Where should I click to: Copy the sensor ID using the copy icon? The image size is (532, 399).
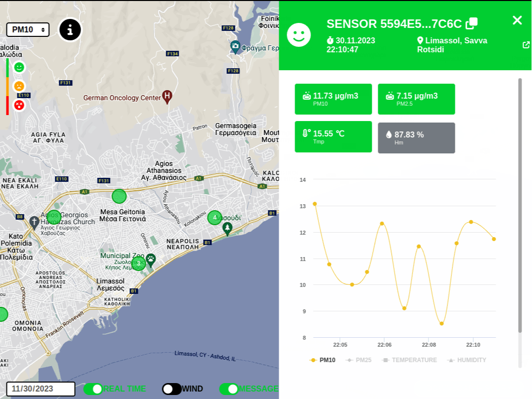point(471,22)
